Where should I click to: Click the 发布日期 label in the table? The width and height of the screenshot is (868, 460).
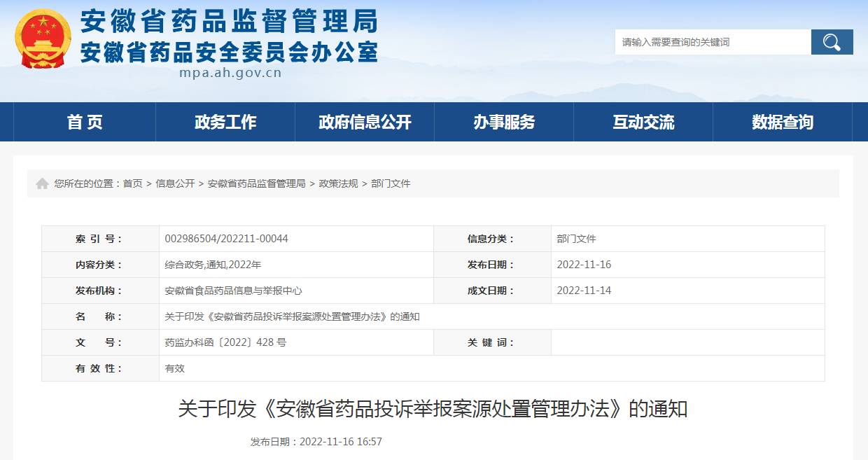pos(492,265)
